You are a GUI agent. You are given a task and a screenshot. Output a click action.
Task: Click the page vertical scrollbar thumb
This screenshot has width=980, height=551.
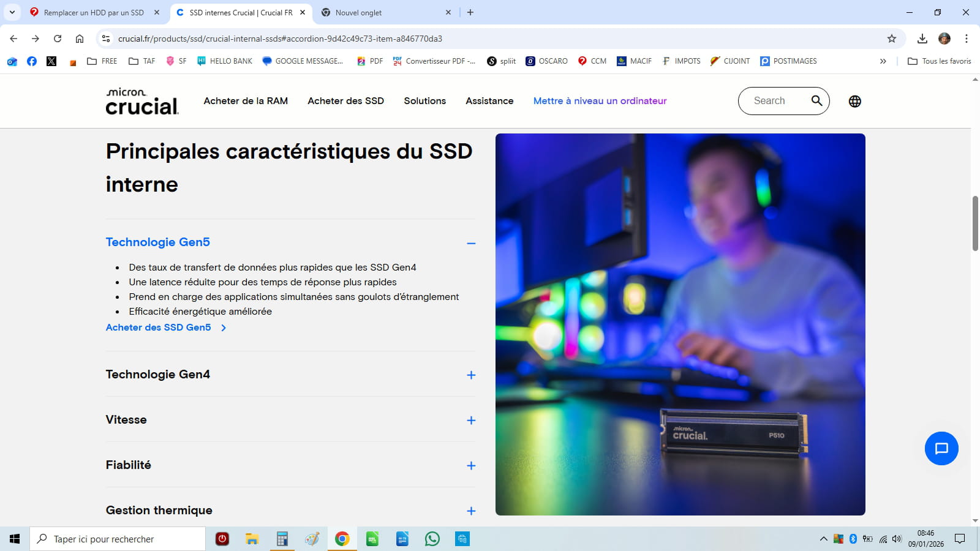[x=975, y=223]
